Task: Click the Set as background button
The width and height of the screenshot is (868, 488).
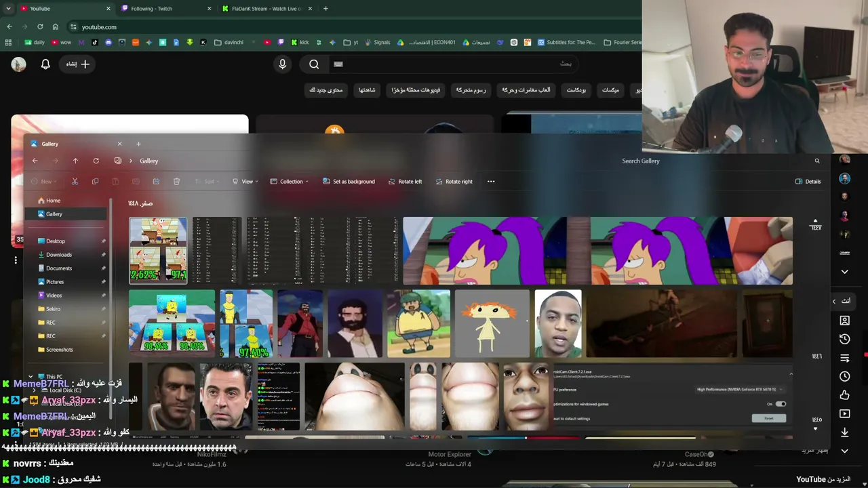Action: tap(349, 182)
